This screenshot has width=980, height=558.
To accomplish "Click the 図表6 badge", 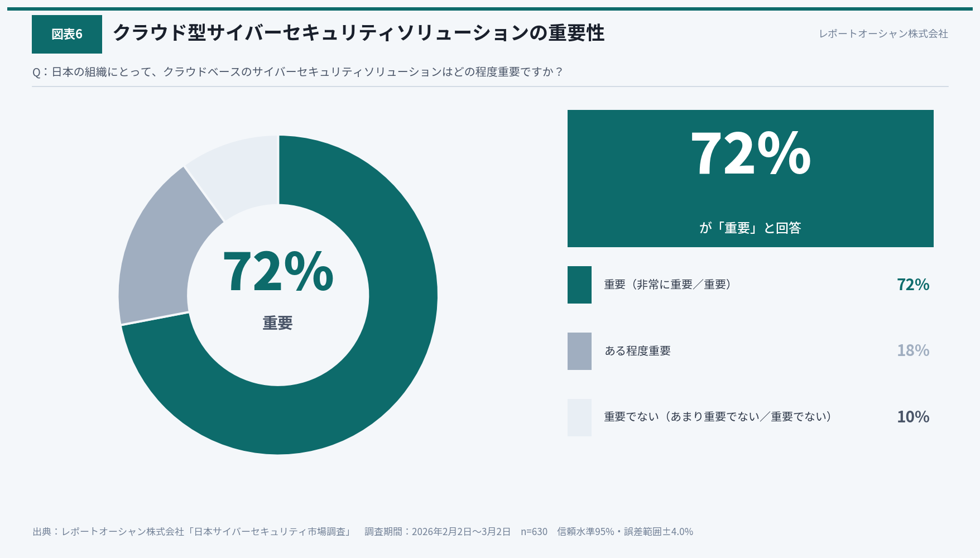I will pos(67,34).
